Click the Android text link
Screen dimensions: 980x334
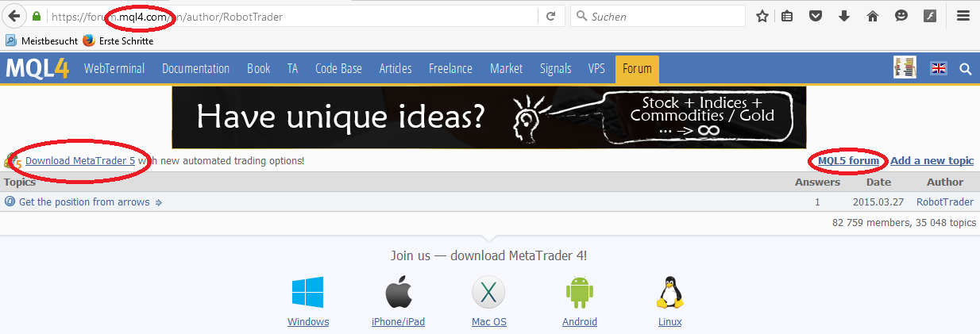point(580,322)
